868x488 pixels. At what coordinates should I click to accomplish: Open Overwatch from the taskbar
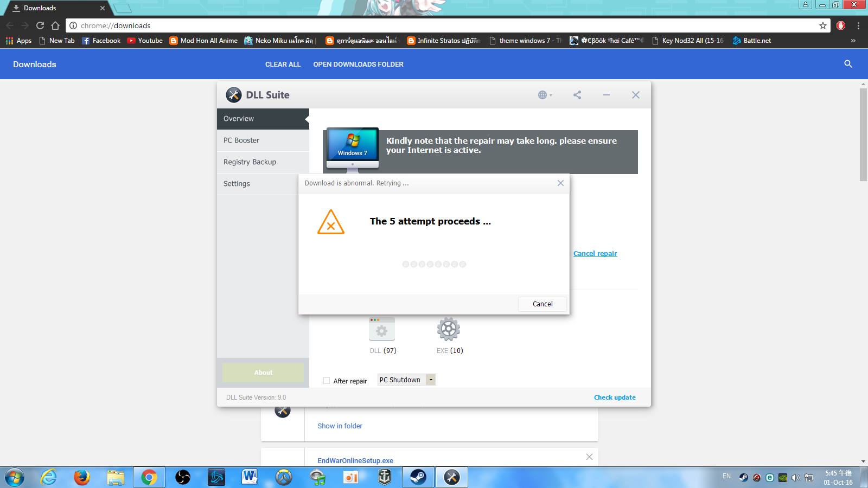(284, 477)
